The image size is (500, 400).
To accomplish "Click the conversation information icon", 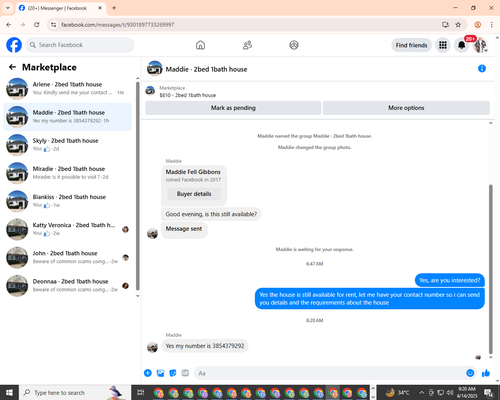I will tap(482, 68).
